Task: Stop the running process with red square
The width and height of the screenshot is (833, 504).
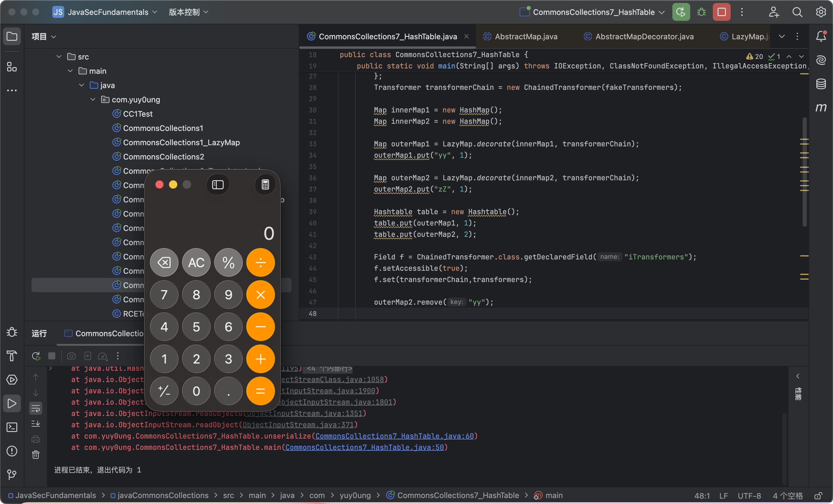Action: [721, 12]
